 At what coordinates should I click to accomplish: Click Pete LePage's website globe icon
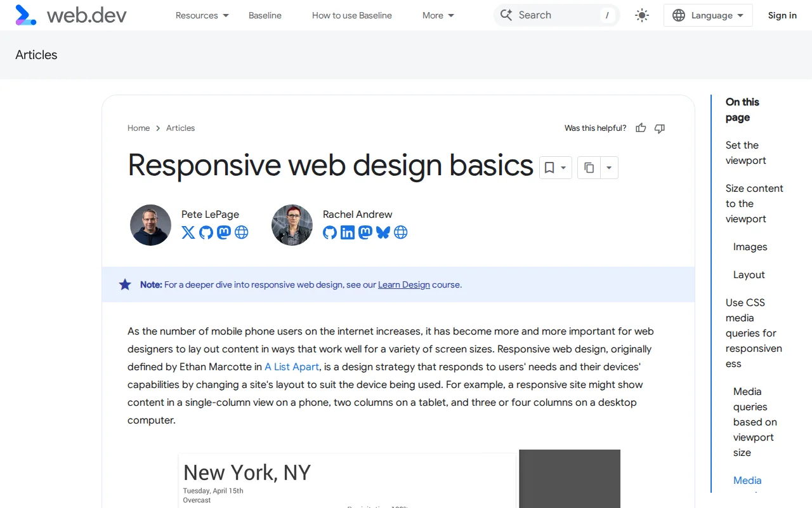click(x=241, y=232)
